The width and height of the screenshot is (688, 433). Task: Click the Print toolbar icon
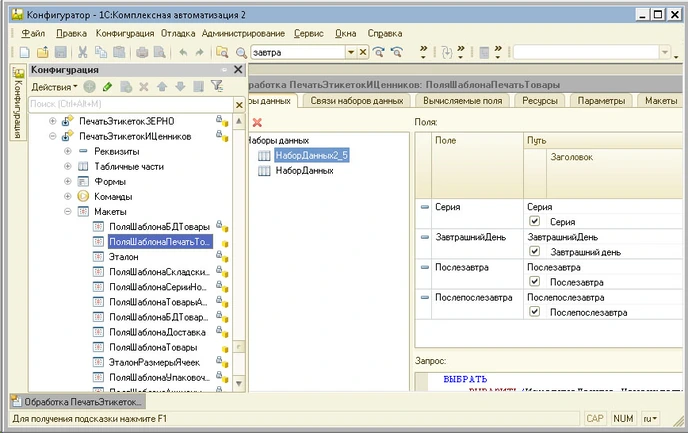[142, 52]
